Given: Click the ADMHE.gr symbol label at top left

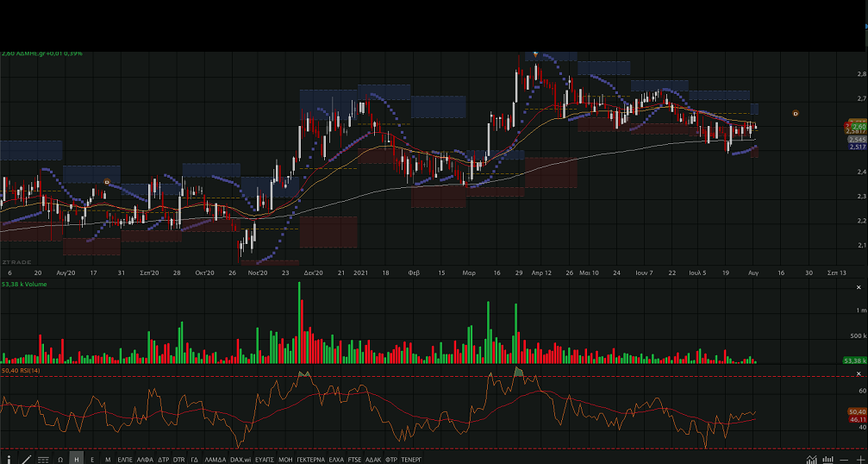Looking at the screenshot, I should click(x=41, y=53).
